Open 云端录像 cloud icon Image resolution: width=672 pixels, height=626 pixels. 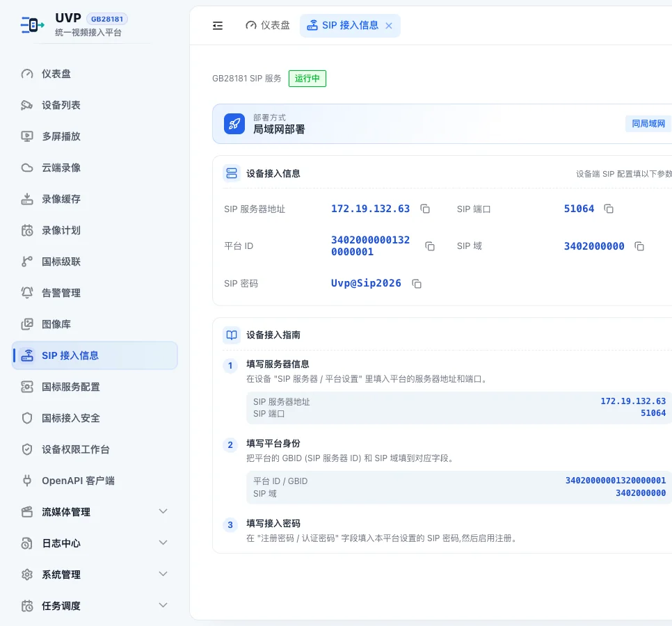pyautogui.click(x=27, y=168)
